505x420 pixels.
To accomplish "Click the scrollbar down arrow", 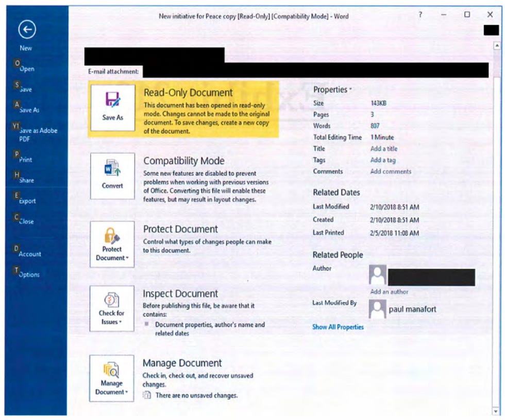I will coord(496,411).
